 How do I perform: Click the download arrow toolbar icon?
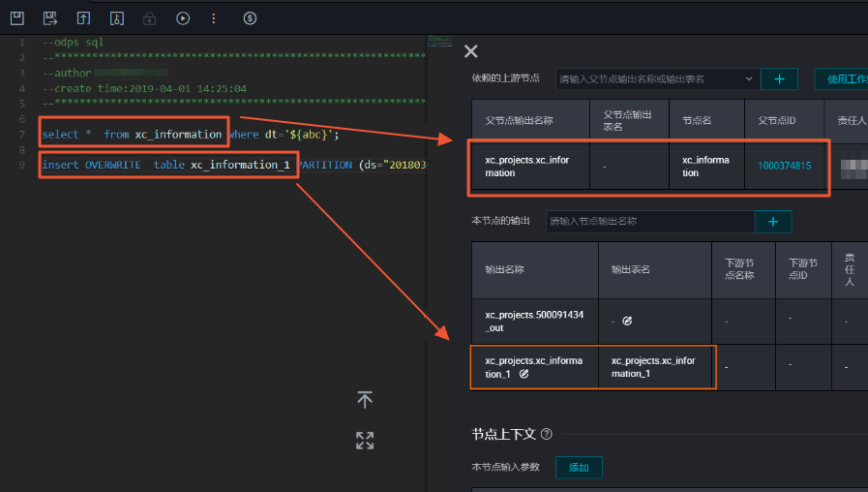(117, 18)
